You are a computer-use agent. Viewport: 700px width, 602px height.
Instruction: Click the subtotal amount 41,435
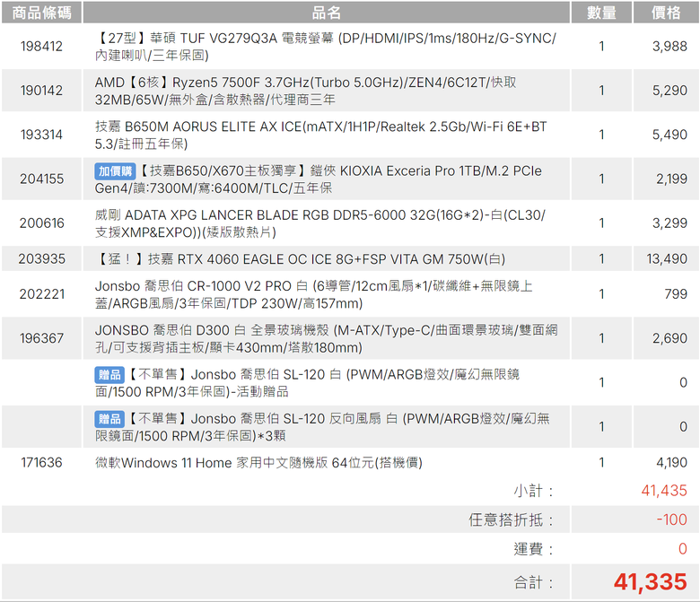pos(664,491)
